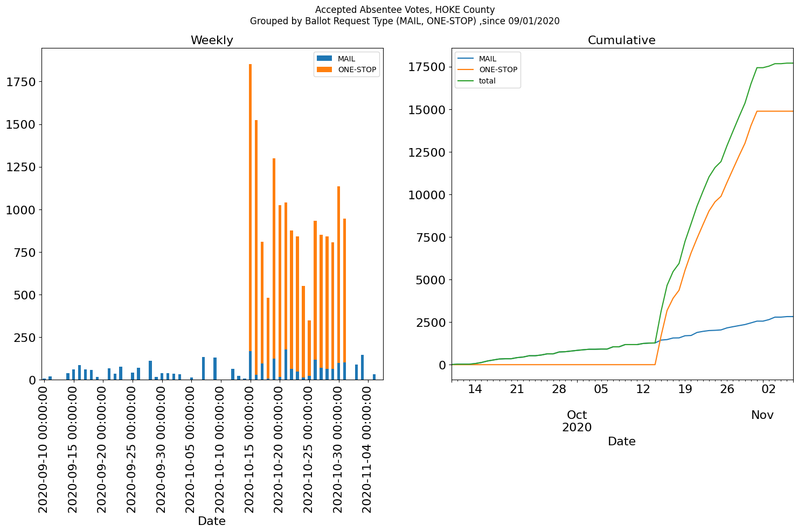Click the blue MAIL line sample in Cumulative legend
The image size is (798, 532).
[x=466, y=59]
